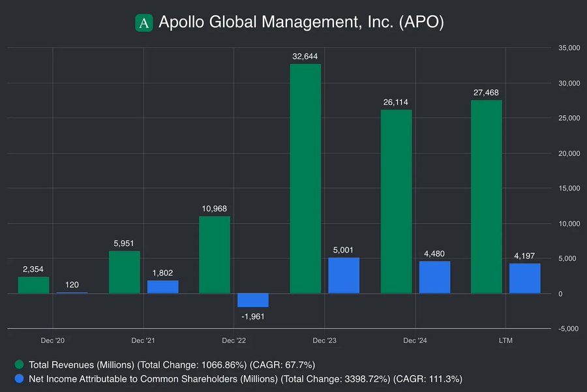This screenshot has width=587, height=392.
Task: Click the blue Net Income legend dot
Action: [x=19, y=378]
